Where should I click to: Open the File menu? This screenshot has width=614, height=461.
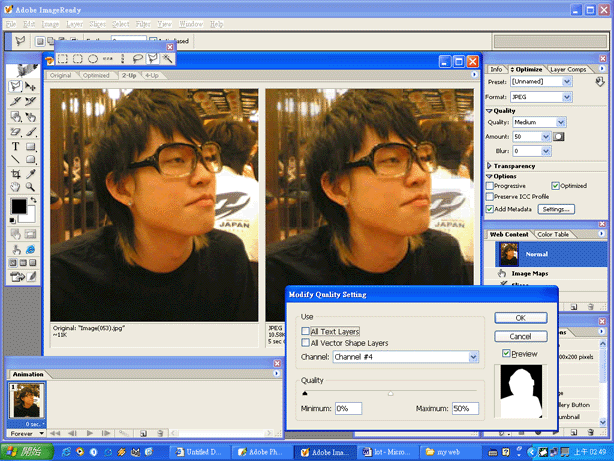click(11, 24)
